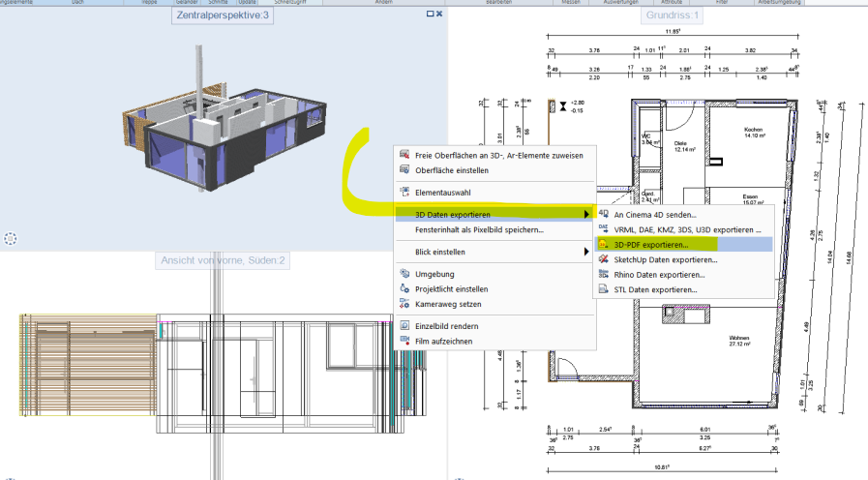The height and width of the screenshot is (480, 868).
Task: Maximize the Zentralperspektive viewport
Action: [x=430, y=15]
